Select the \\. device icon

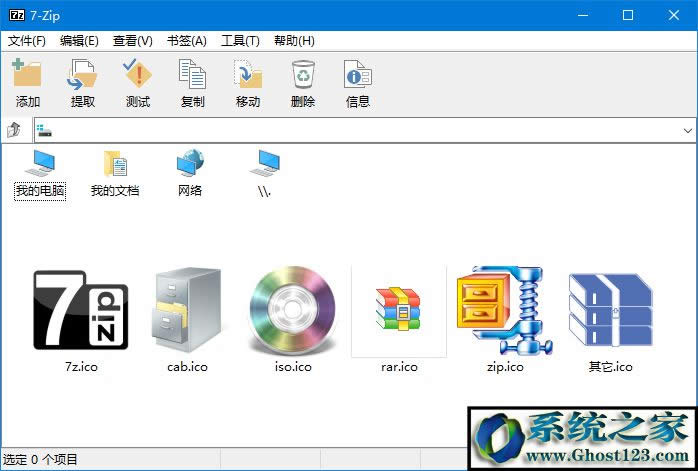(265, 163)
